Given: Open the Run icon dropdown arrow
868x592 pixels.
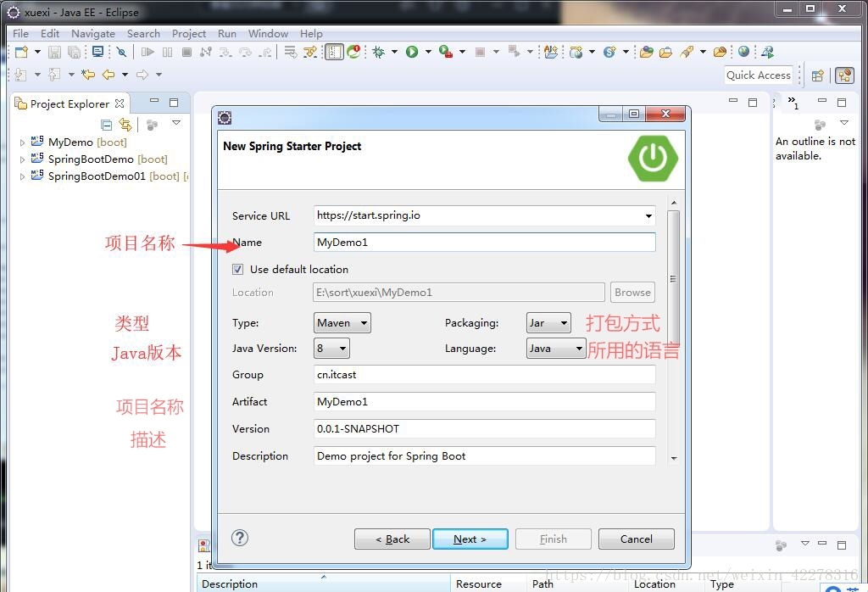Looking at the screenshot, I should click(x=428, y=52).
